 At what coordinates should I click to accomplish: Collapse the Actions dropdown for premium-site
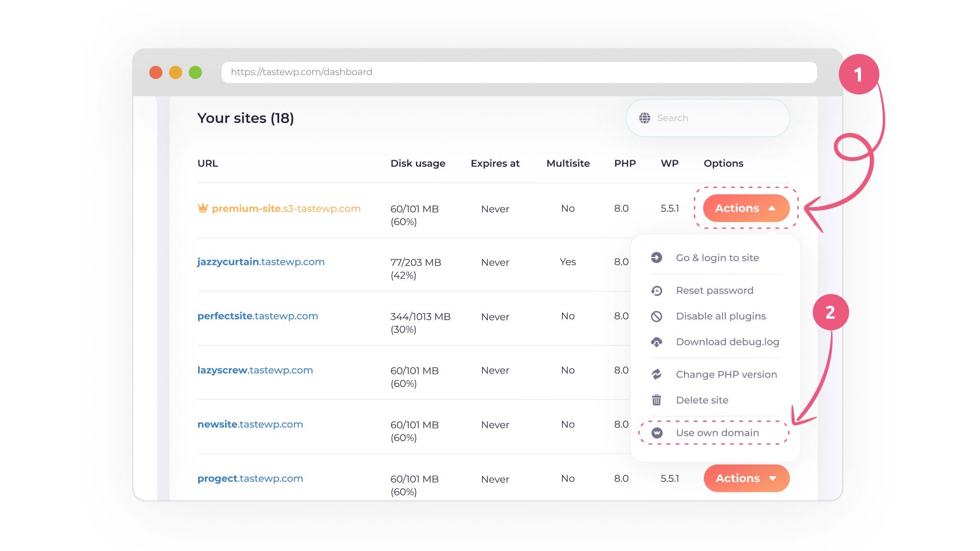coord(746,208)
